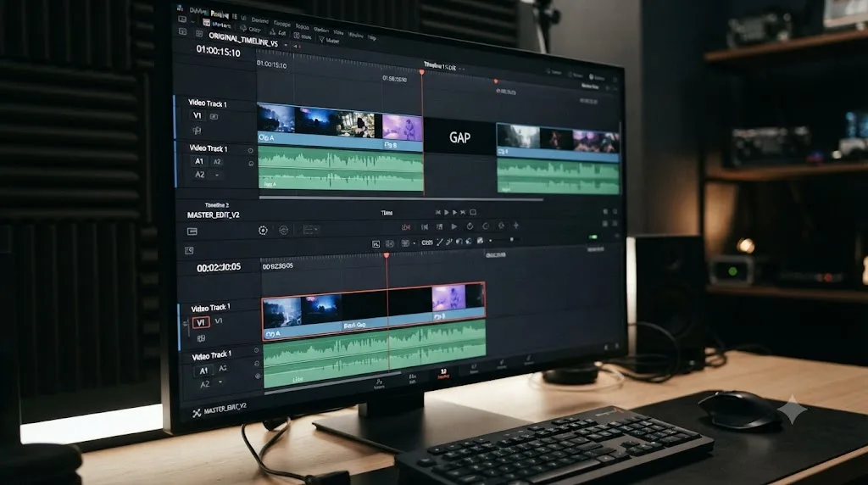Select the blade edit tool icon
The width and height of the screenshot is (868, 485).
440,242
